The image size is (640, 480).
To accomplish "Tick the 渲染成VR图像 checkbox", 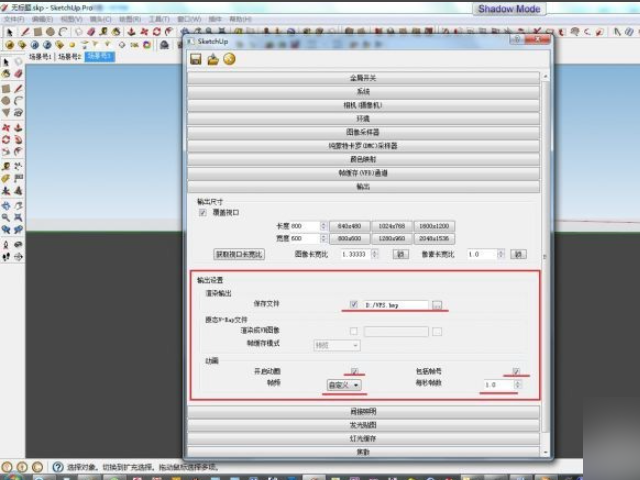I will (353, 331).
